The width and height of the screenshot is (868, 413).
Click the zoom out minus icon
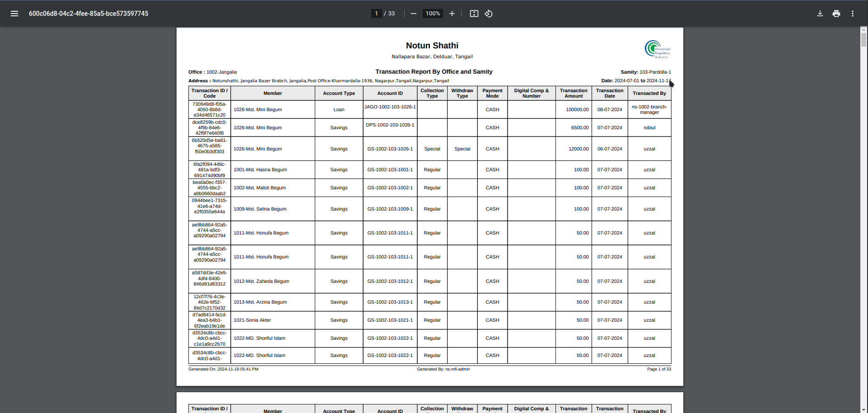413,14
